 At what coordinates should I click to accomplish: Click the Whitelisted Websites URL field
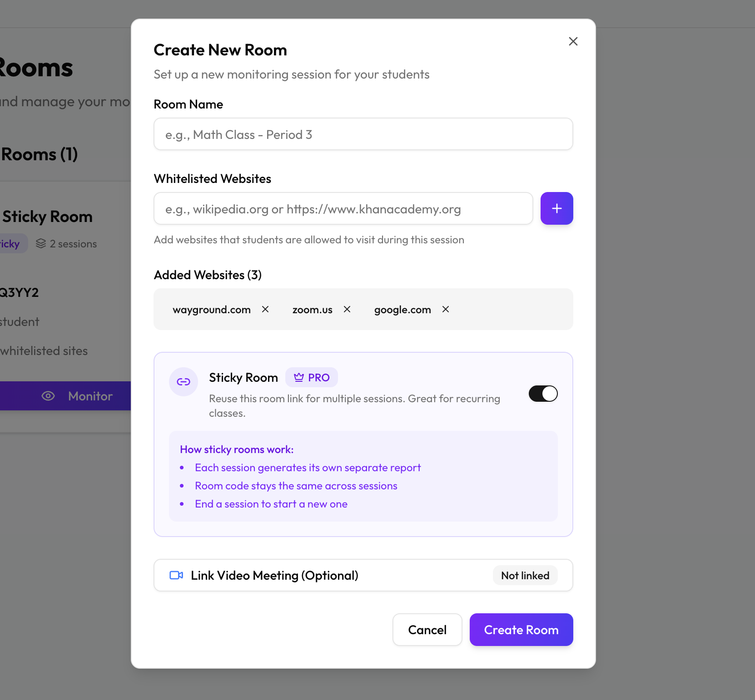click(343, 209)
